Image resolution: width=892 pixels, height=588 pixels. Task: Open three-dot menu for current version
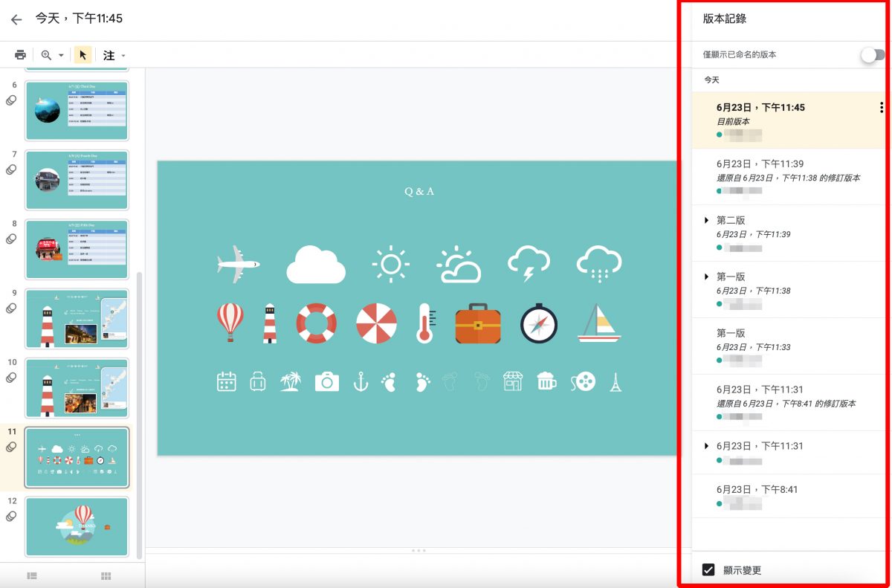[882, 108]
